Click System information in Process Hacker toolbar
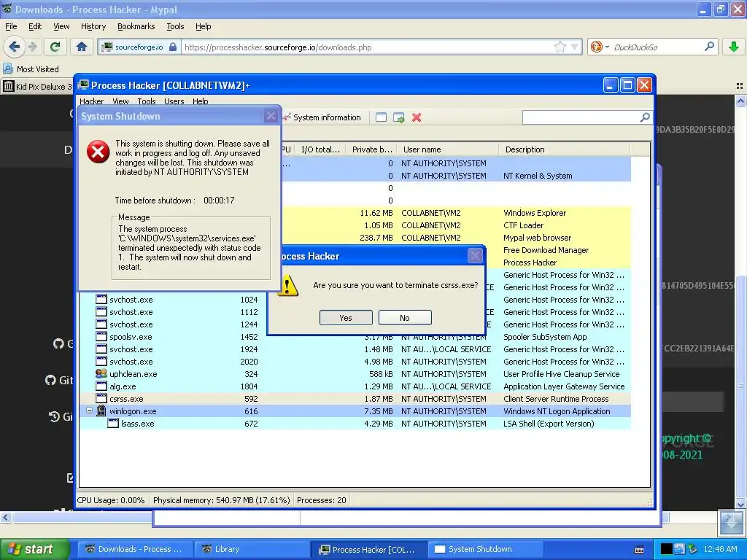The width and height of the screenshot is (747, 560). (x=322, y=117)
